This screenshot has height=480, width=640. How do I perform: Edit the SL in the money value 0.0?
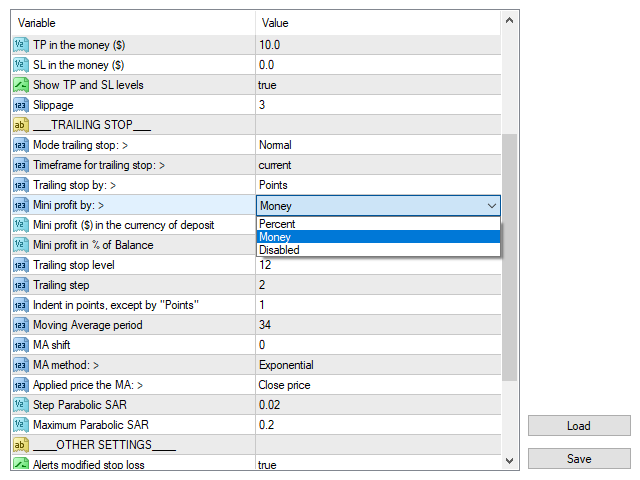[x=378, y=65]
